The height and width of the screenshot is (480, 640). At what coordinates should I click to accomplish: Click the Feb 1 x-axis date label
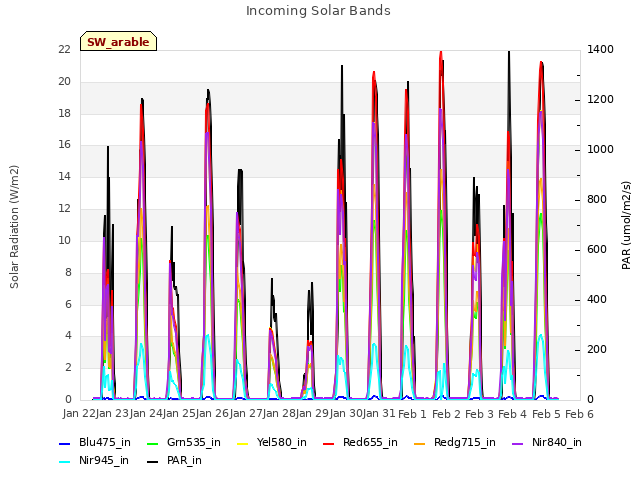(x=412, y=414)
